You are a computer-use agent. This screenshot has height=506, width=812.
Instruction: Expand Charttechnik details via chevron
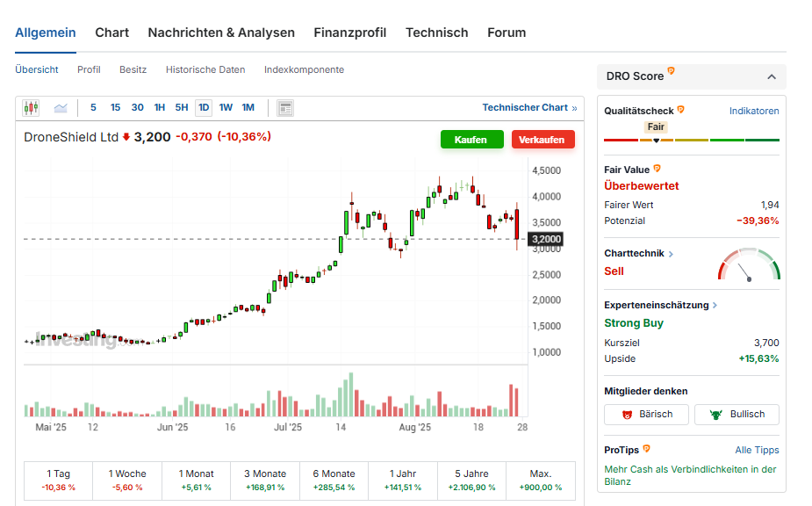(x=672, y=254)
